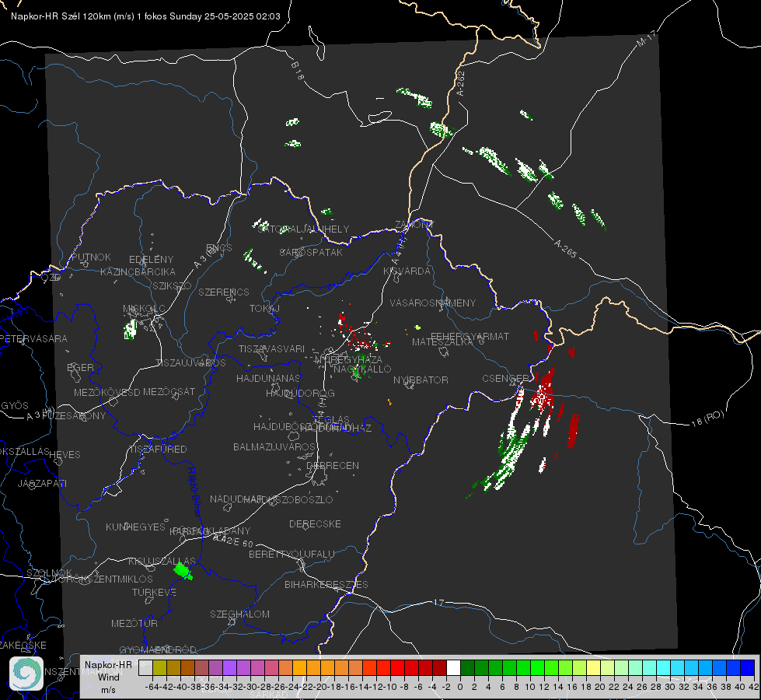This screenshot has width=761, height=700.
Task: Click the MEZOCSAT town label
Action: [169, 391]
